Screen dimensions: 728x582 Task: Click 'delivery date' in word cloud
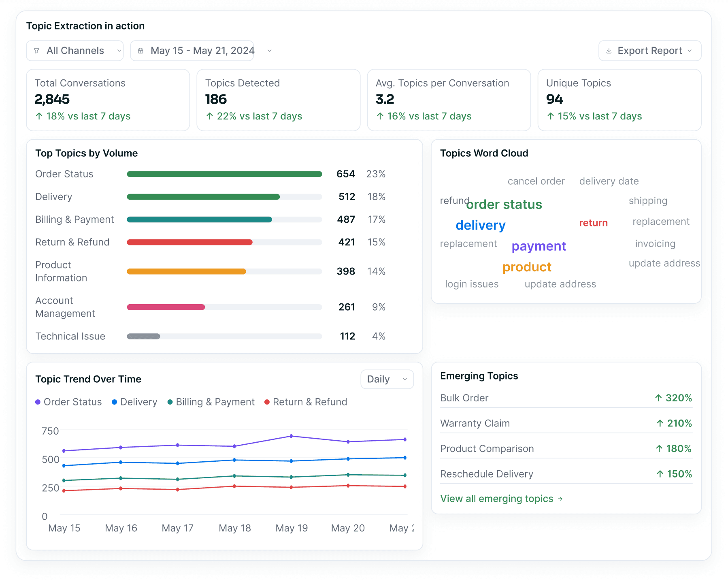pyautogui.click(x=609, y=181)
